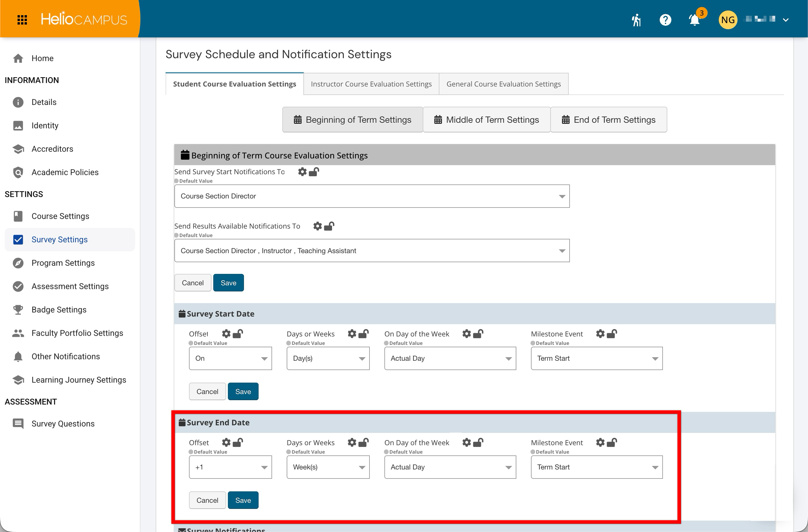
Task: Save the notification recipients section
Action: (228, 283)
